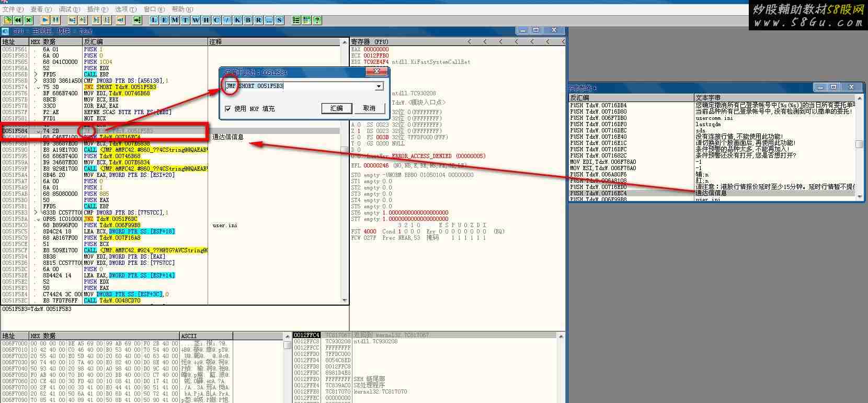Open the 调试(D) menu

click(69, 9)
